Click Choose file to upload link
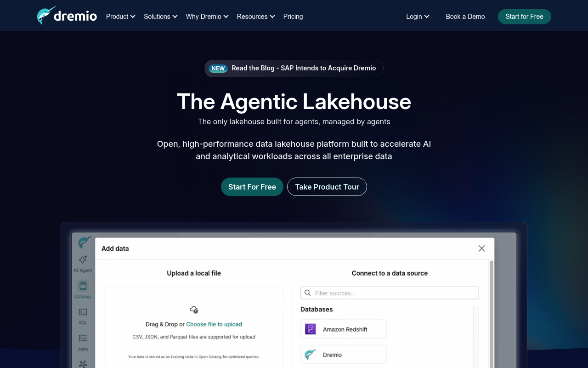This screenshot has width=588, height=368. click(x=214, y=324)
